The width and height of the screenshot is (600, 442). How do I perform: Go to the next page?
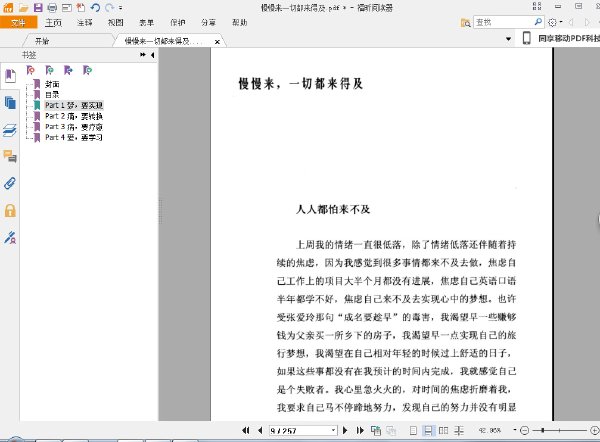pos(345,431)
